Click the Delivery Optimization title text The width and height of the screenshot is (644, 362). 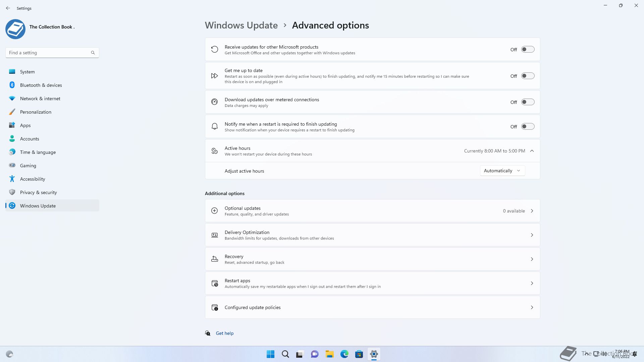pyautogui.click(x=247, y=232)
